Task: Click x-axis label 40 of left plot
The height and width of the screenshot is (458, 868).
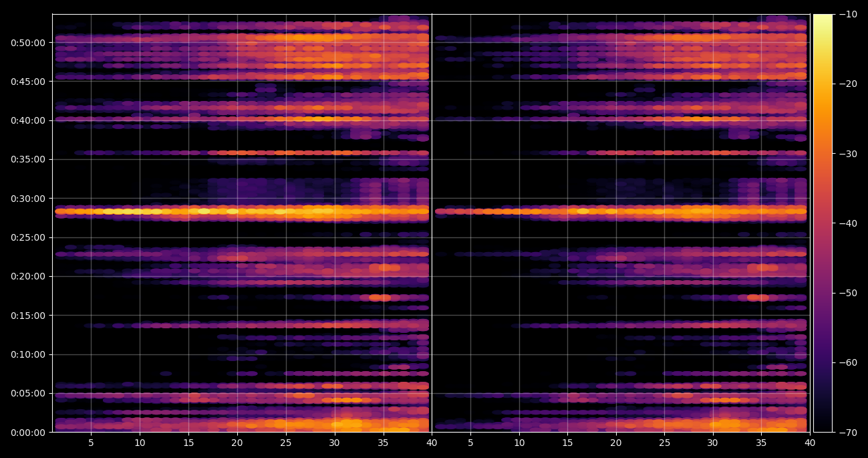Action: (432, 443)
